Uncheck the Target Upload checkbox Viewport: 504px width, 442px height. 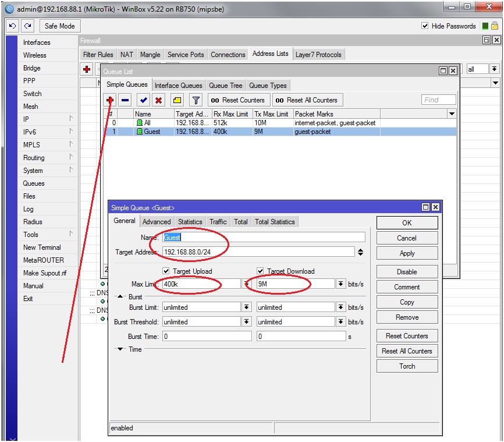tap(166, 271)
